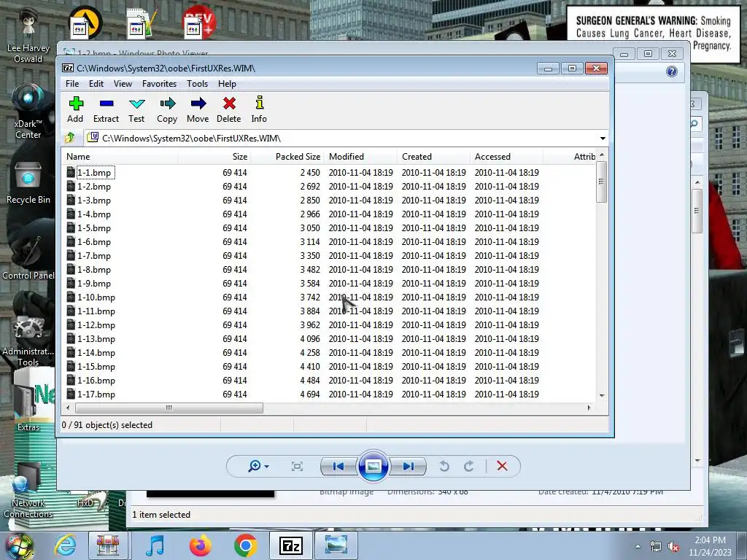Open the Lee Harvey Oswald desktop icon
This screenshot has height=560, width=747.
point(28,36)
